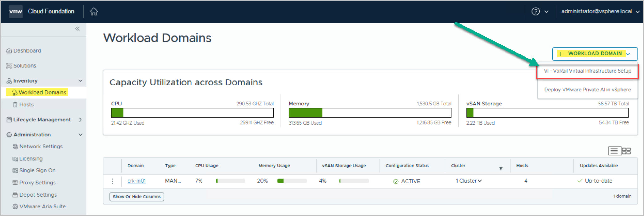Choose Deploy VMware Private AI in vSphere
This screenshot has height=216, width=644.
[587, 90]
